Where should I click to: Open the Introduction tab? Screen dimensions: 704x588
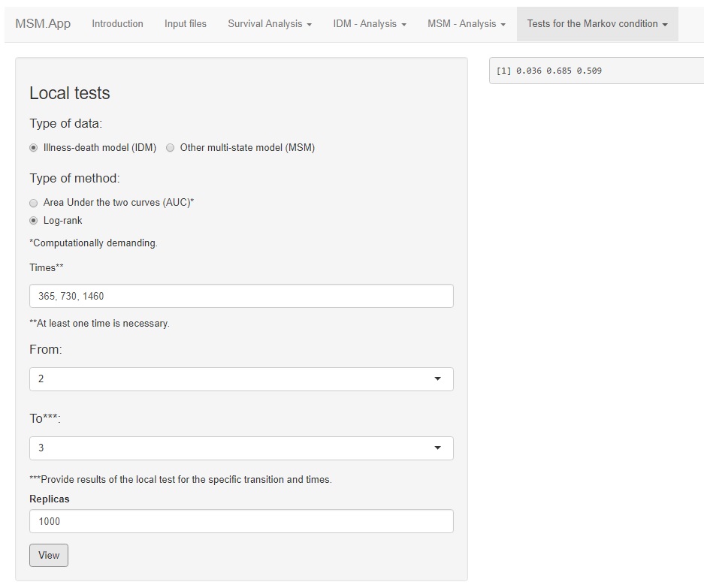(117, 24)
